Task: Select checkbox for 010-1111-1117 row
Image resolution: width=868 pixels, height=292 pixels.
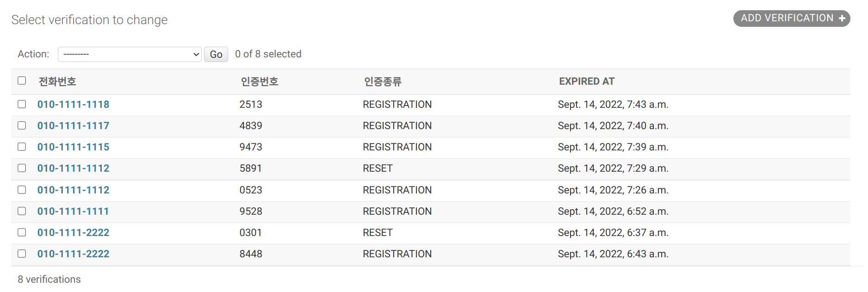Action: coord(22,125)
